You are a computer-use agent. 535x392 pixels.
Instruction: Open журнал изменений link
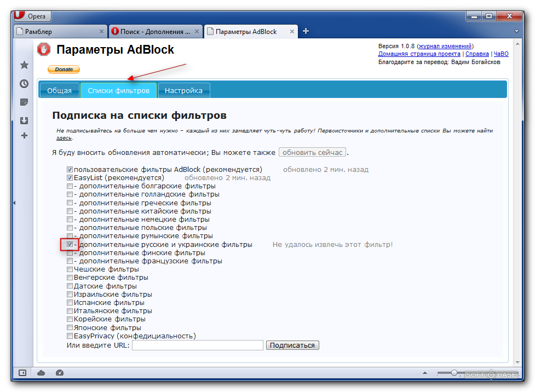[445, 46]
